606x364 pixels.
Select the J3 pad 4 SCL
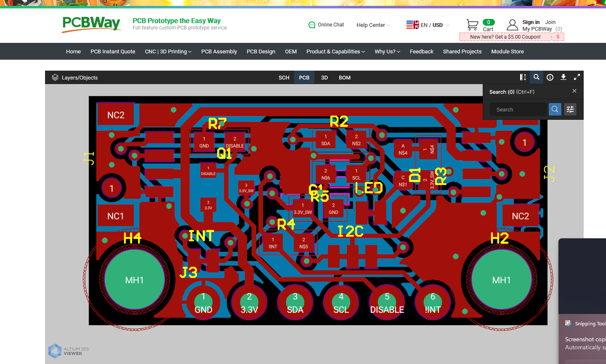click(341, 303)
